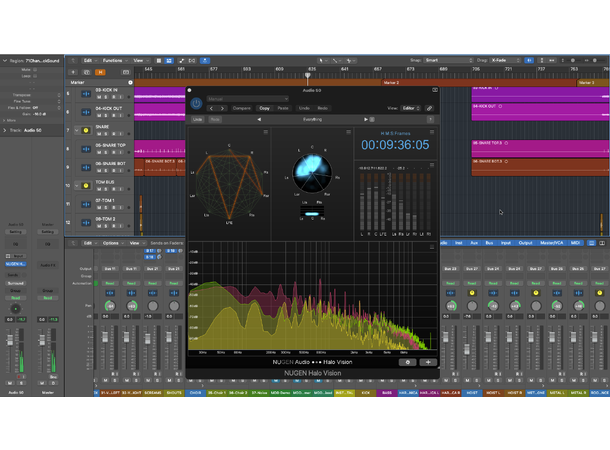This screenshot has width=610, height=450.
Task: Select the Aux mixer filter tab
Action: coord(474,243)
